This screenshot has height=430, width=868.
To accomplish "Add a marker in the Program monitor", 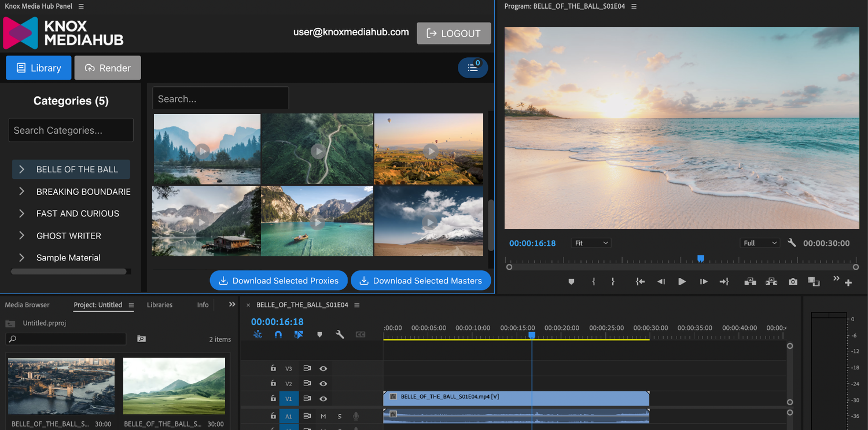I will coord(571,282).
